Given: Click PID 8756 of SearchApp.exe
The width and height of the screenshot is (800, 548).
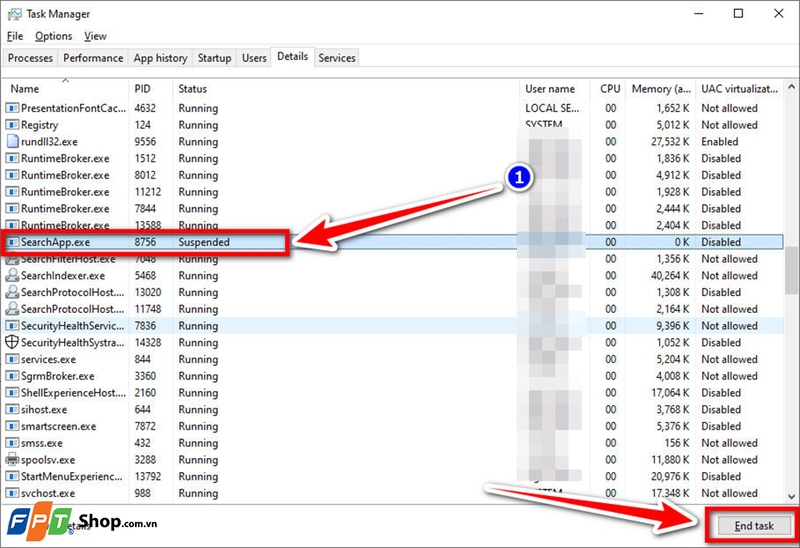Looking at the screenshot, I should [145, 242].
